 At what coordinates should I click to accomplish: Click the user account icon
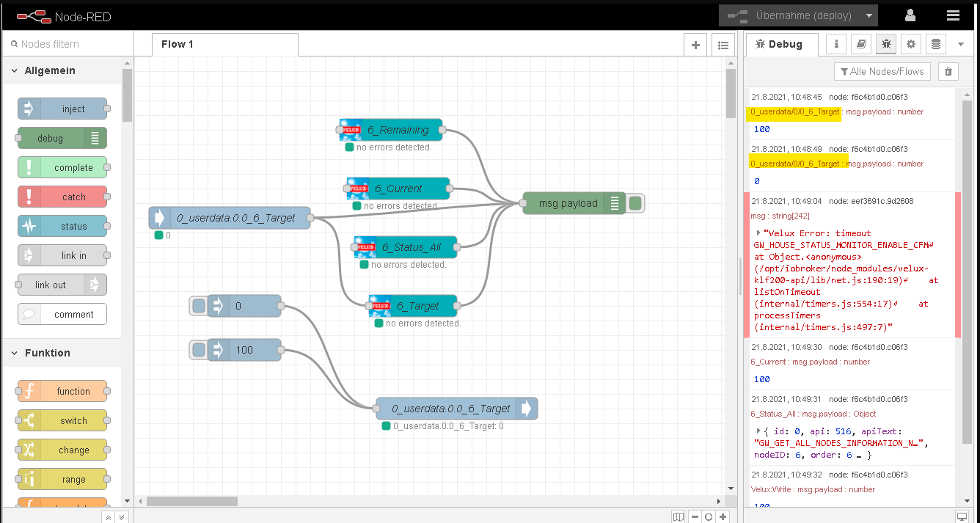910,15
